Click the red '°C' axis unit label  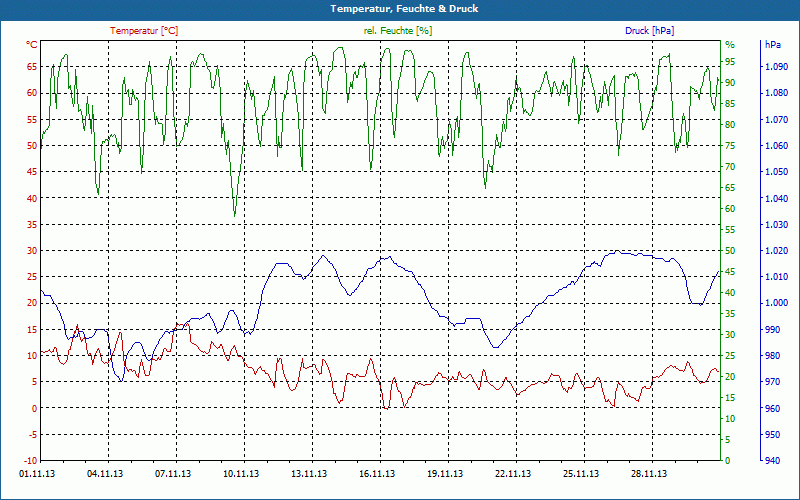(32, 45)
